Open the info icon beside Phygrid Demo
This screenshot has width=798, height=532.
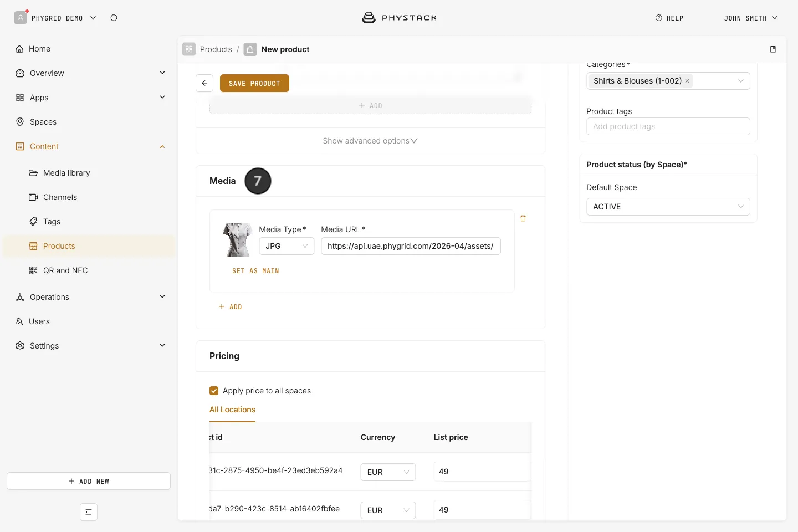pos(114,18)
